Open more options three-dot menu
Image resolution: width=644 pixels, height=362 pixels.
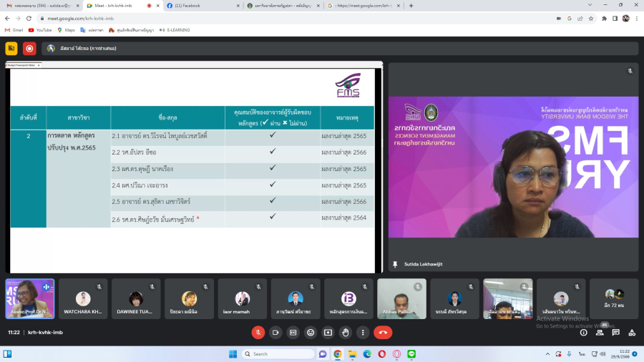[363, 333]
